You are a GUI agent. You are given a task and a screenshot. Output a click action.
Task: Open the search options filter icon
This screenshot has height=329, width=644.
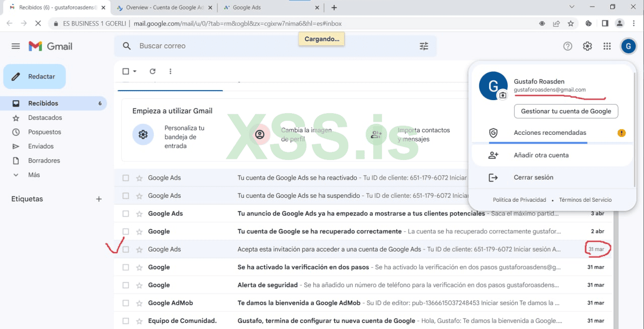pyautogui.click(x=424, y=46)
